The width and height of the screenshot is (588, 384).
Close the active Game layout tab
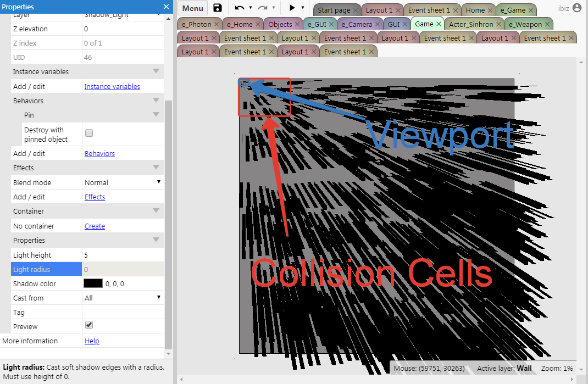tap(439, 24)
